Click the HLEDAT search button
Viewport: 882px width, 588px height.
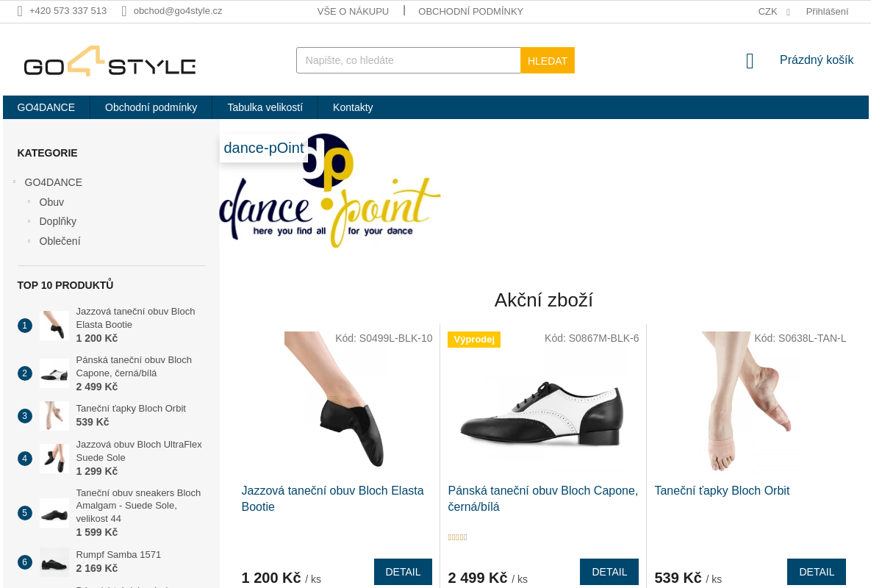click(x=548, y=60)
